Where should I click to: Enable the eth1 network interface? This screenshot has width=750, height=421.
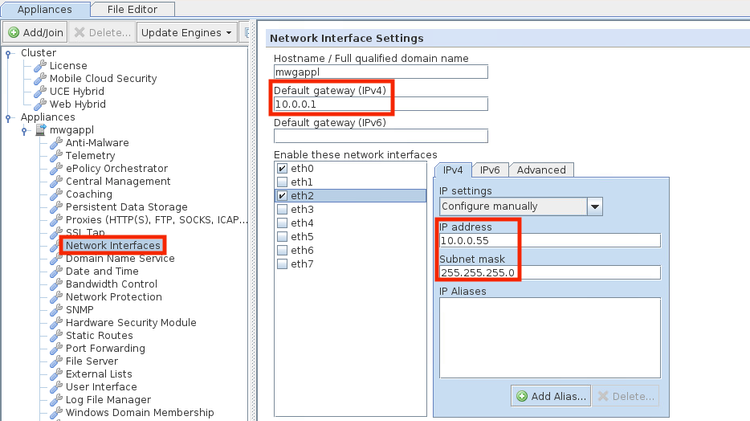click(282, 183)
